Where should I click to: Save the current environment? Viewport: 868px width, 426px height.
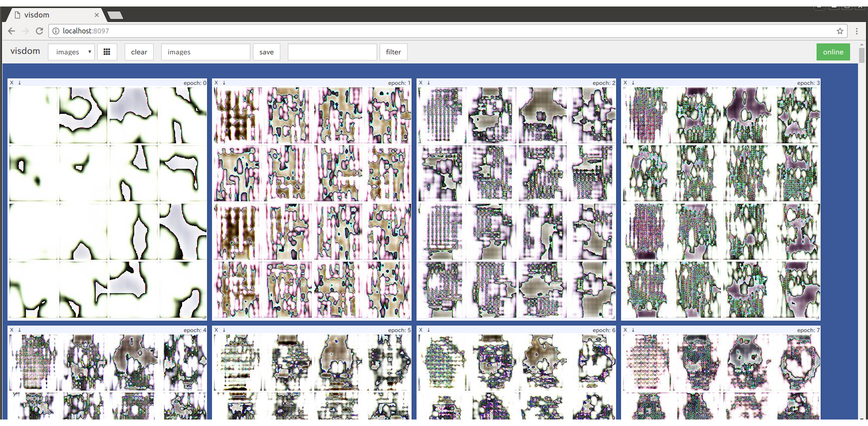click(x=266, y=52)
